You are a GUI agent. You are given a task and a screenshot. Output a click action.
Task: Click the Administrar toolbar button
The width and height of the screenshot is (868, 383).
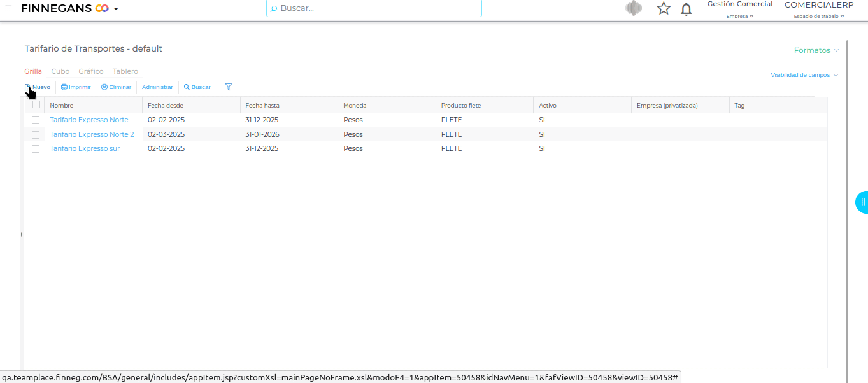point(157,87)
